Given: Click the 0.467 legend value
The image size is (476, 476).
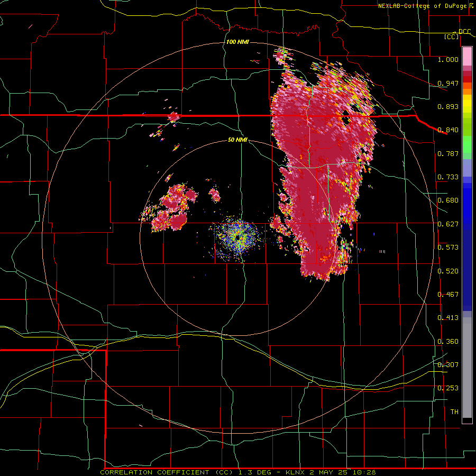Looking at the screenshot, I should click(x=448, y=295).
